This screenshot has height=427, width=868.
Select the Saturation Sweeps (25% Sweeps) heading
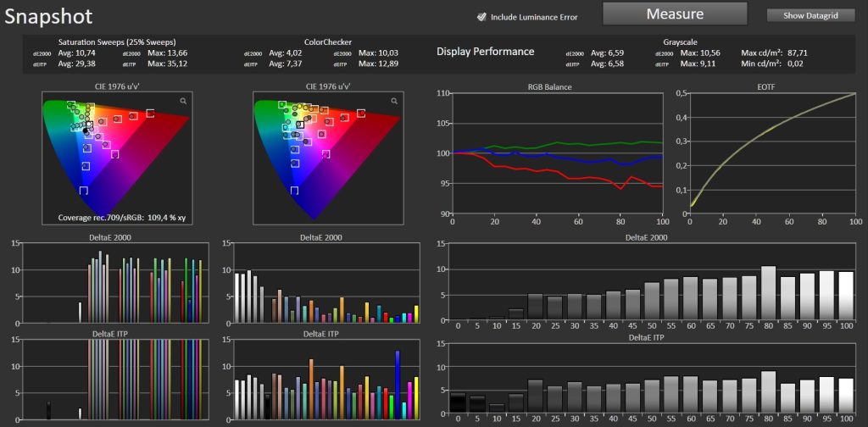point(117,42)
